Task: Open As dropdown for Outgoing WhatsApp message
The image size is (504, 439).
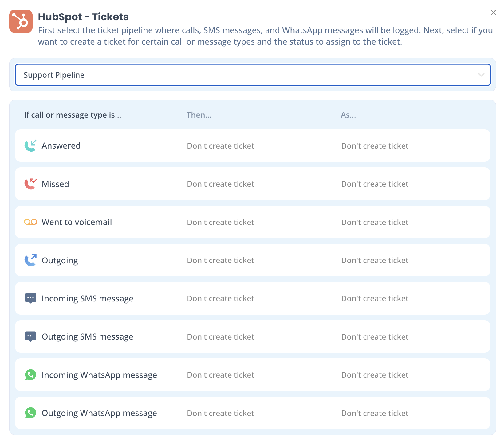Action: coord(375,413)
